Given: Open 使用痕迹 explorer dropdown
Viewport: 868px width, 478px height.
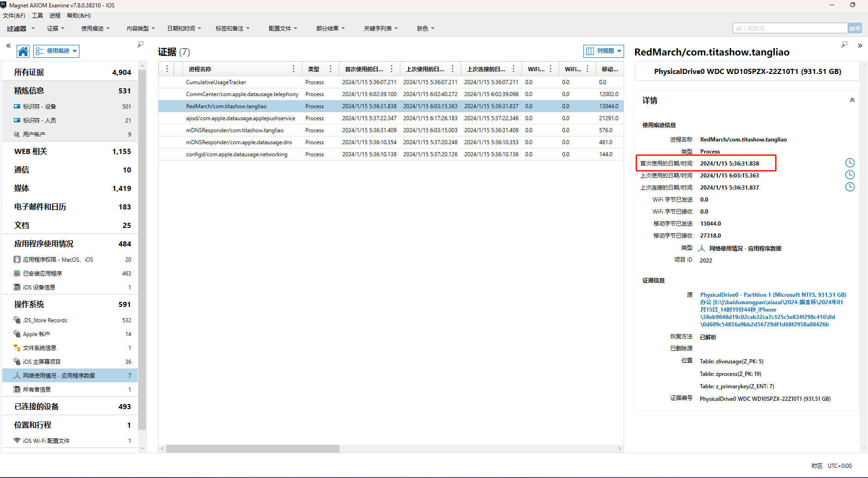Looking at the screenshot, I should [x=56, y=51].
